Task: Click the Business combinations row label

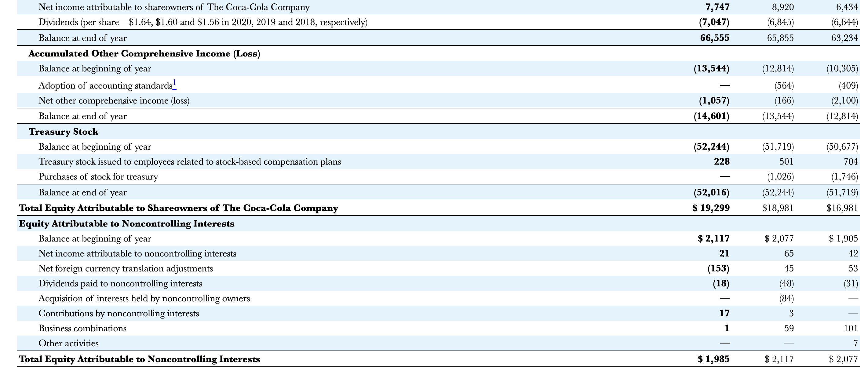Action: [82, 328]
